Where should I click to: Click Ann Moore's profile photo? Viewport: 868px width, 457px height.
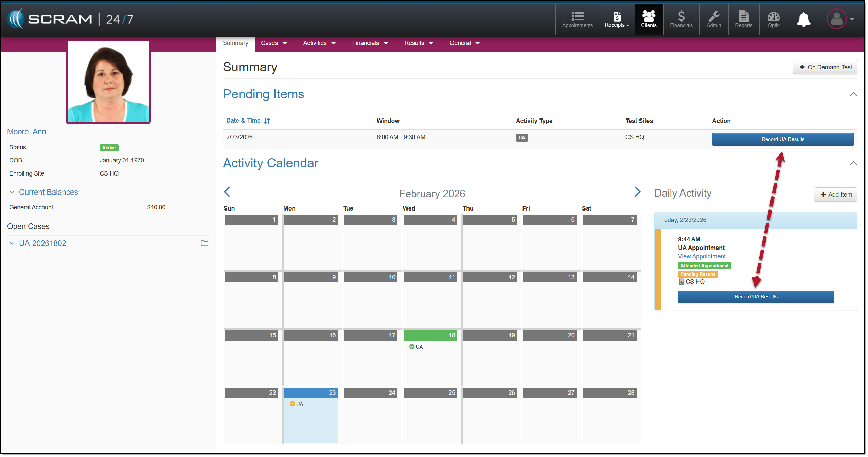108,82
